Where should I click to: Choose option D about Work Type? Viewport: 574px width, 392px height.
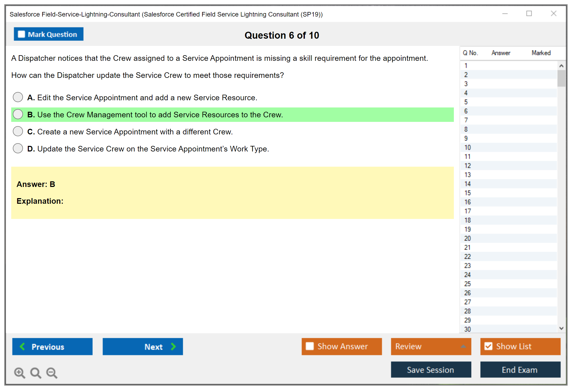pos(18,148)
